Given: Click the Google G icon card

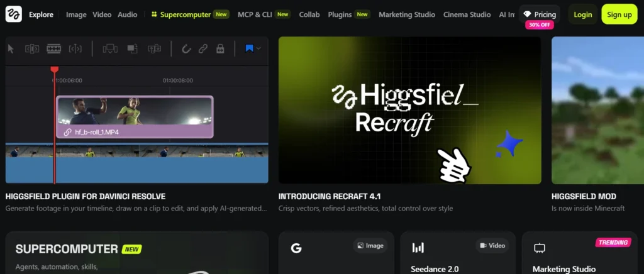Looking at the screenshot, I should [296, 248].
